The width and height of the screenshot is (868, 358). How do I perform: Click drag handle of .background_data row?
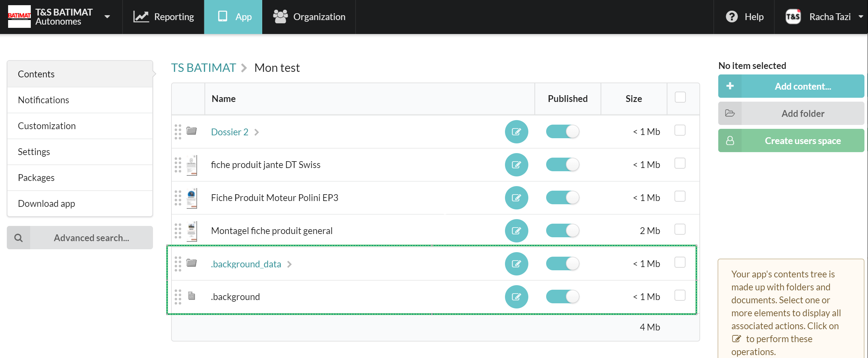[x=178, y=263]
